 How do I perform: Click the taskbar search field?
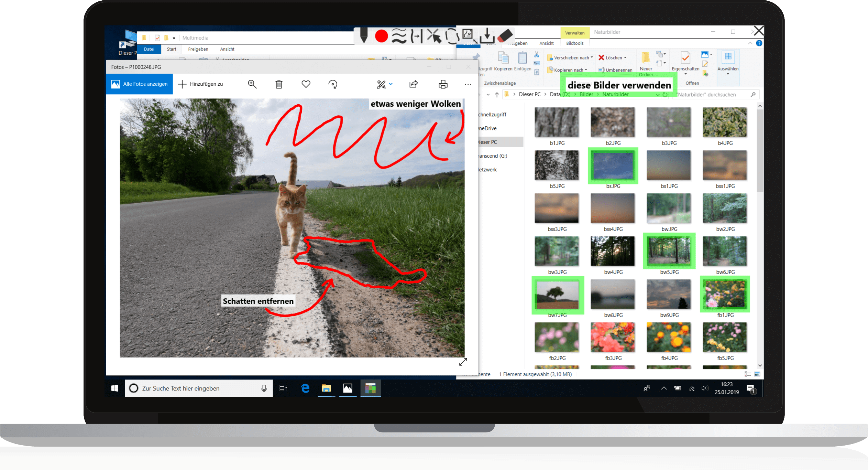click(199, 388)
